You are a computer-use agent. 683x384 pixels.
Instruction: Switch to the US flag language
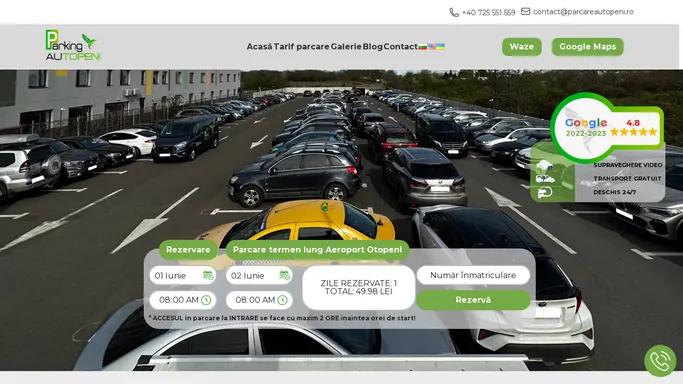click(431, 47)
